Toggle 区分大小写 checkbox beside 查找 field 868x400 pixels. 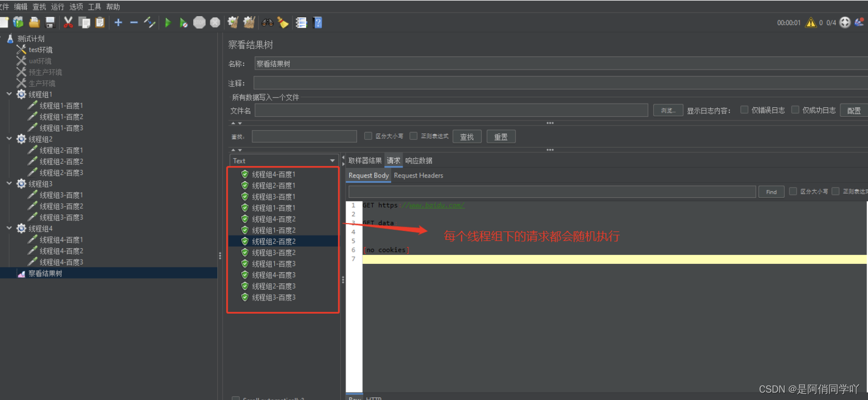(368, 136)
